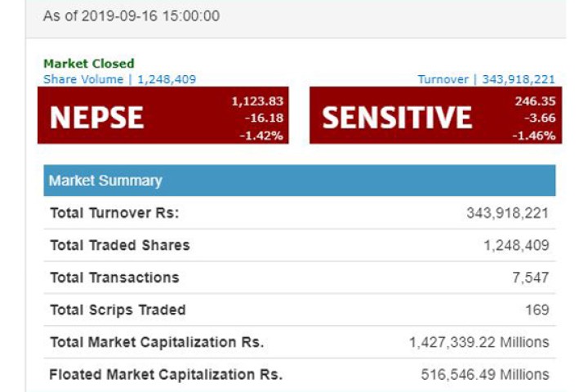Select the SENSITIVE index value 246.35
The width and height of the screenshot is (588, 392).
click(535, 101)
